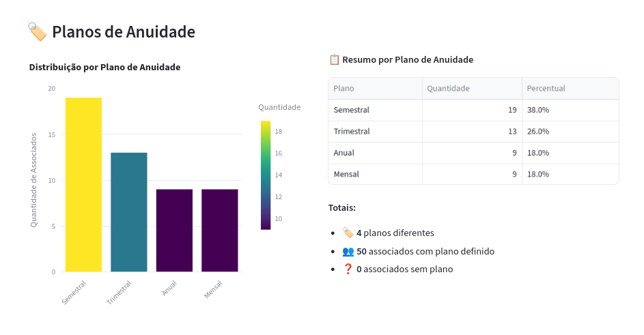Click the purple Anual bar
The height and width of the screenshot is (335, 644).
[174, 230]
